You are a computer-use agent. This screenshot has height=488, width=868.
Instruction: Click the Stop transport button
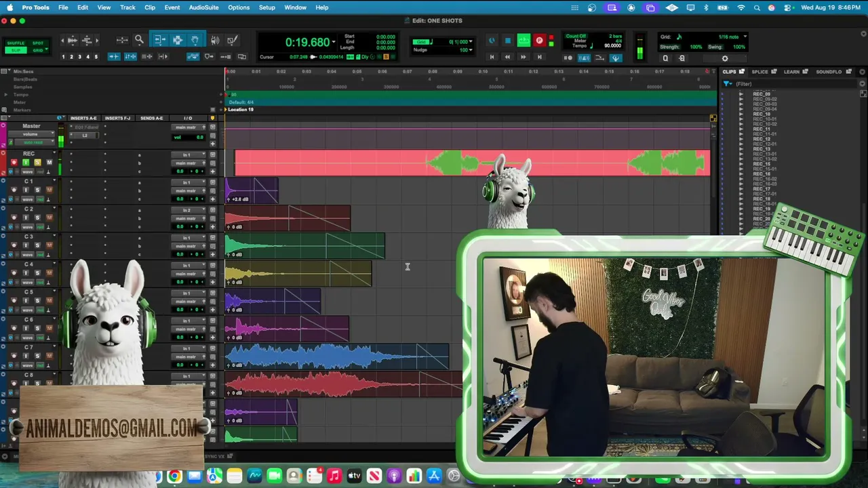pyautogui.click(x=507, y=41)
